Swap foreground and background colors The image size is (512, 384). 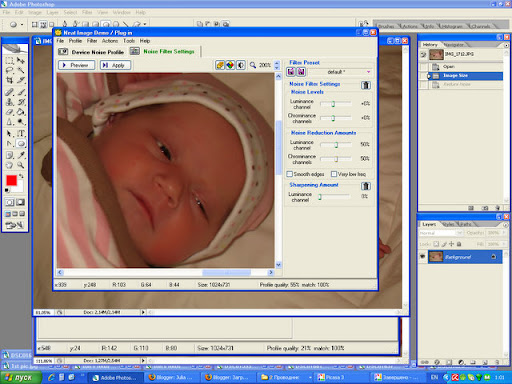[x=21, y=175]
